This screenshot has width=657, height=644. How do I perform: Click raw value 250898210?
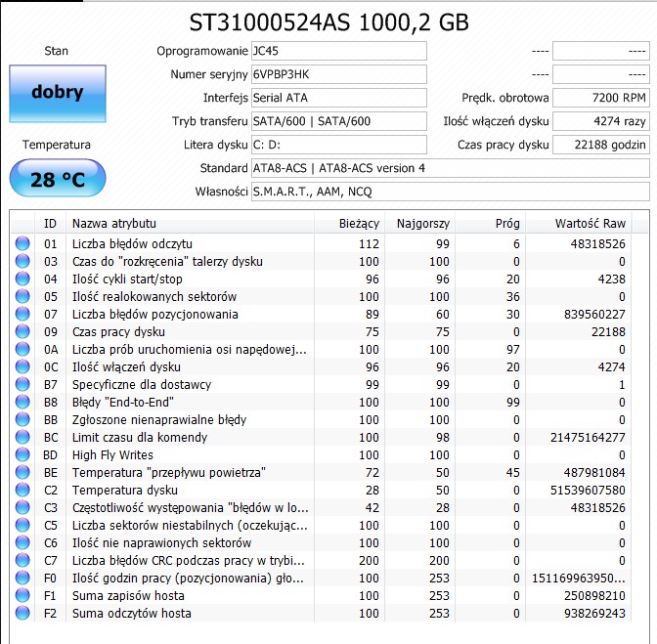pos(594,595)
